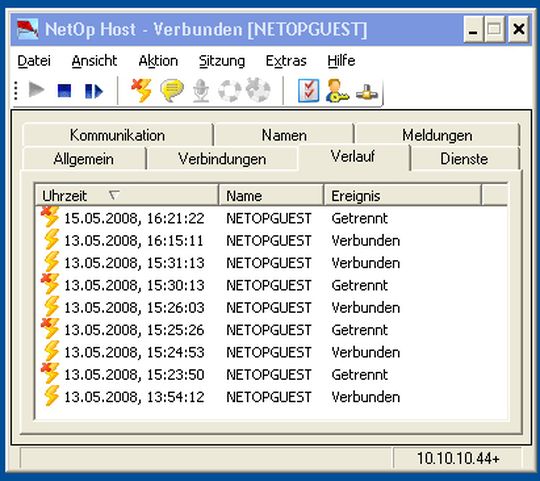Click the Name column header

pyautogui.click(x=271, y=196)
